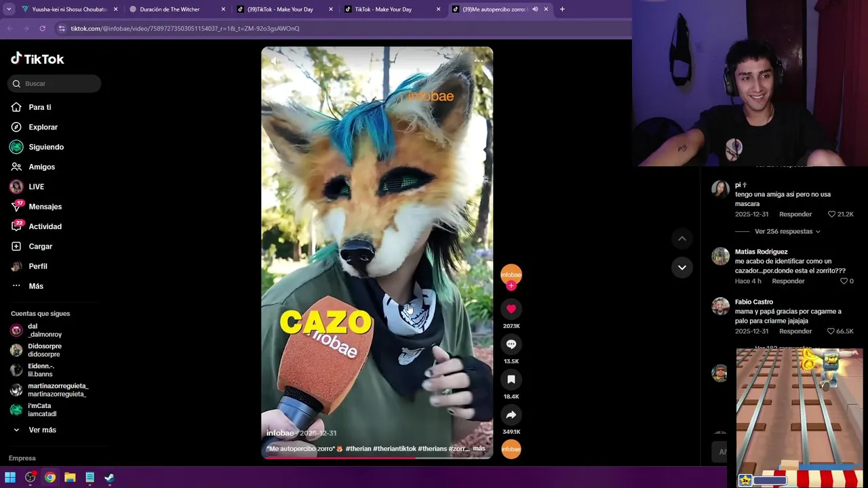The width and height of the screenshot is (868, 488).
Task: Go to next video with down arrow
Action: tap(682, 267)
